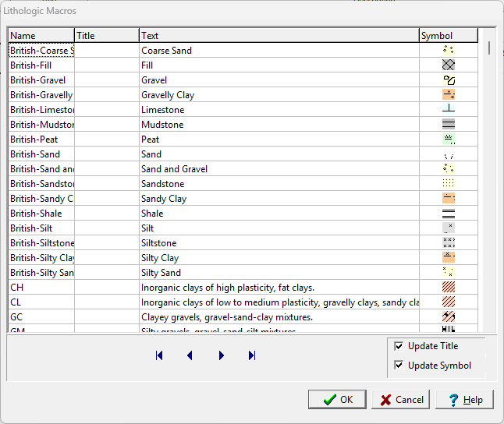Open Help for Lithologic Macros
Image resolution: width=504 pixels, height=424 pixels.
(x=464, y=400)
